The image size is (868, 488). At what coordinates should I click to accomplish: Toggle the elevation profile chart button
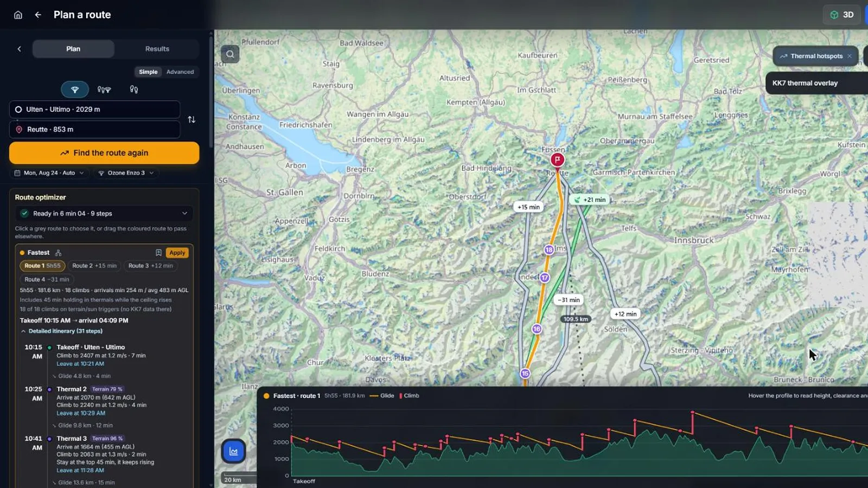(234, 451)
